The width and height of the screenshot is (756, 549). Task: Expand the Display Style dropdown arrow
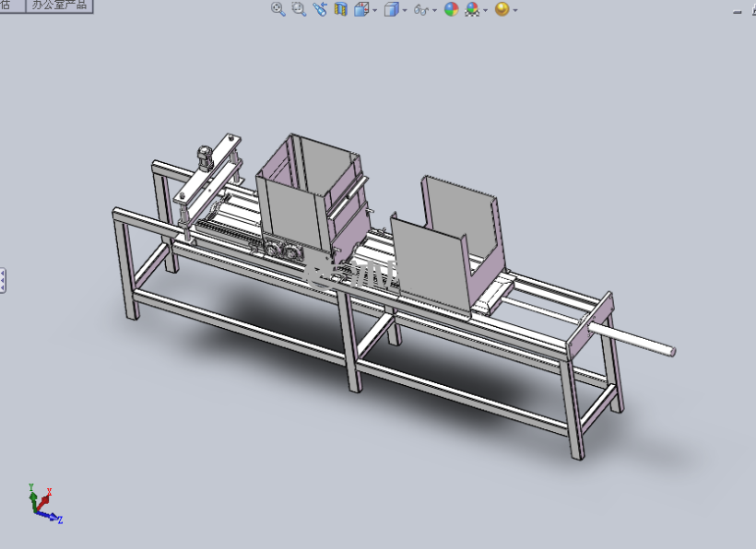click(x=405, y=10)
